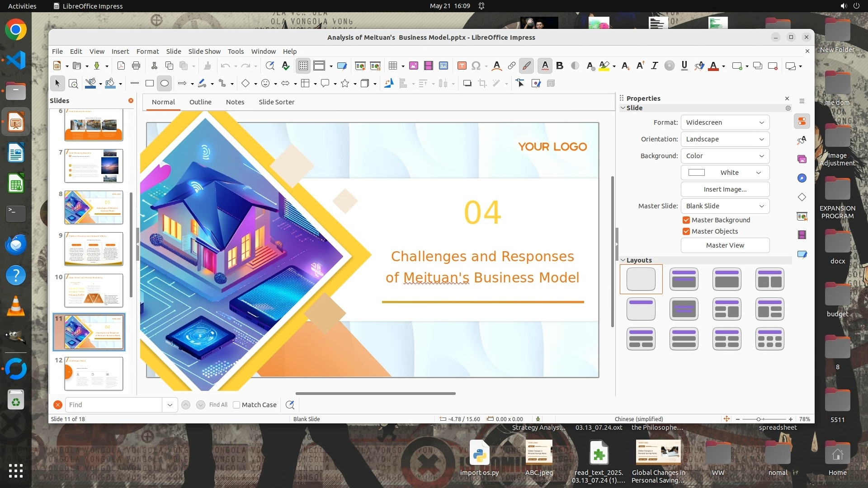
Task: Toggle the Display Grid icon
Action: 303,66
